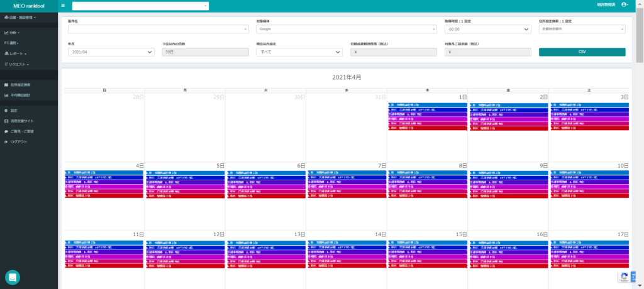Screen dimensions: 644x289
Task: Click the map icon beside 住所指定検索
Action: [x=6, y=85]
